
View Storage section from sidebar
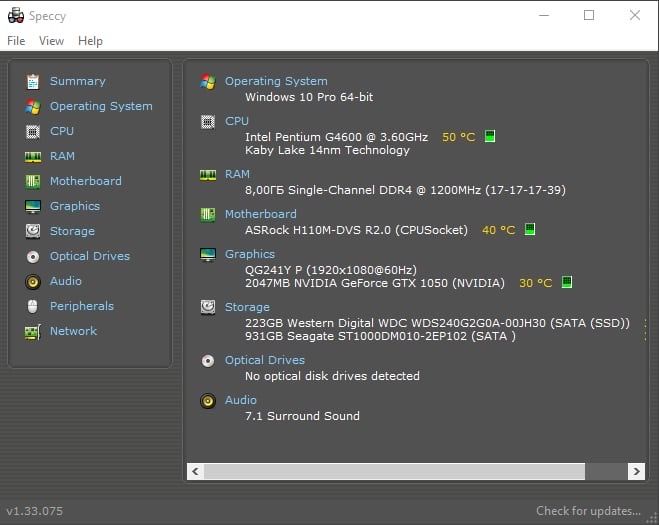pos(72,231)
